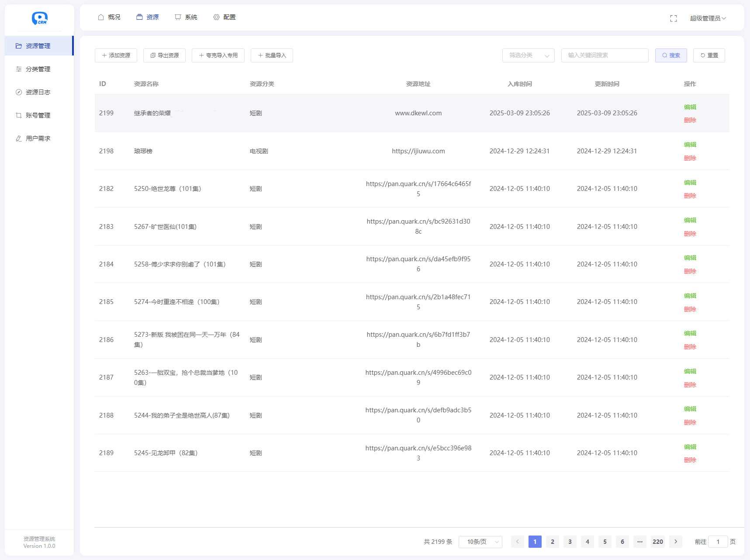Jump to page 220 in pagination

coord(657,542)
